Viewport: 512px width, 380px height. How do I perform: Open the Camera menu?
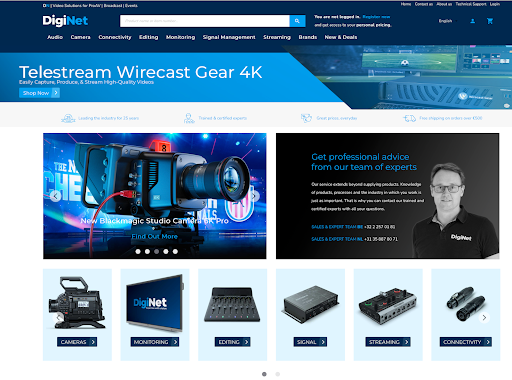click(80, 37)
